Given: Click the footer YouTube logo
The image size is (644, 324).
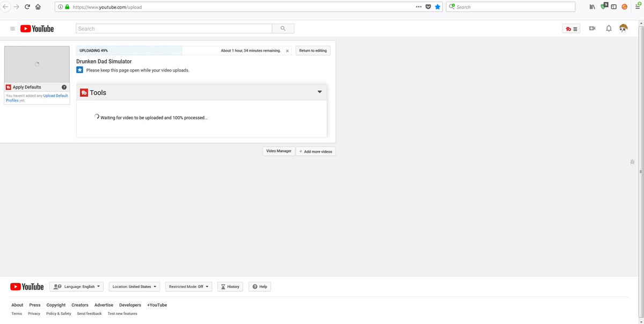Looking at the screenshot, I should 26,287.
